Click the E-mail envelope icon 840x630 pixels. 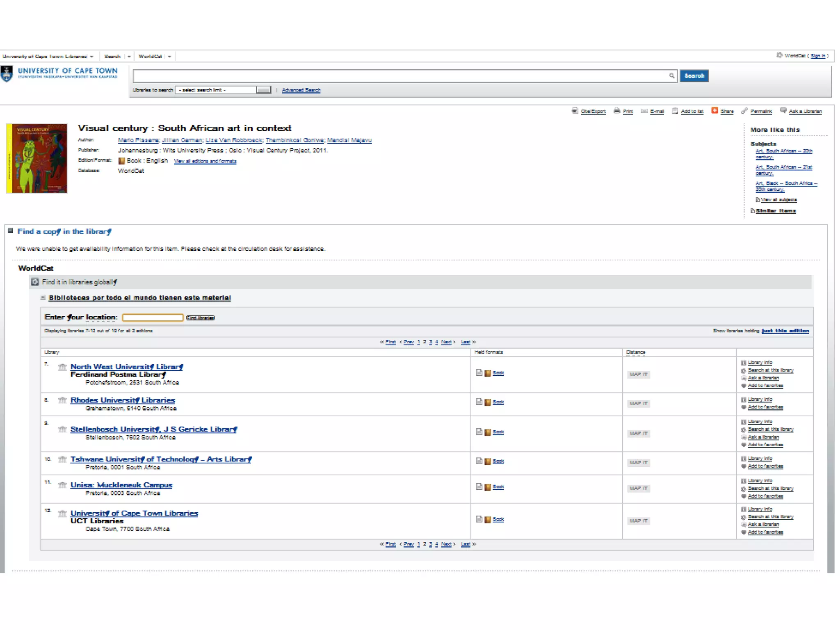coord(644,111)
